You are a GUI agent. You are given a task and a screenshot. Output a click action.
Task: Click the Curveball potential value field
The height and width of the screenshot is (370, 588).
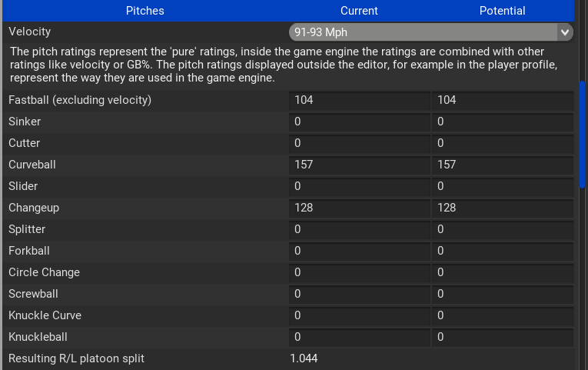503,165
